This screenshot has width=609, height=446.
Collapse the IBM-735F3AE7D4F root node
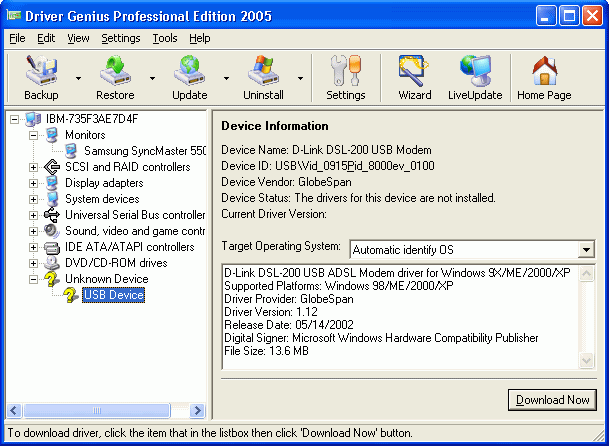[x=14, y=119]
